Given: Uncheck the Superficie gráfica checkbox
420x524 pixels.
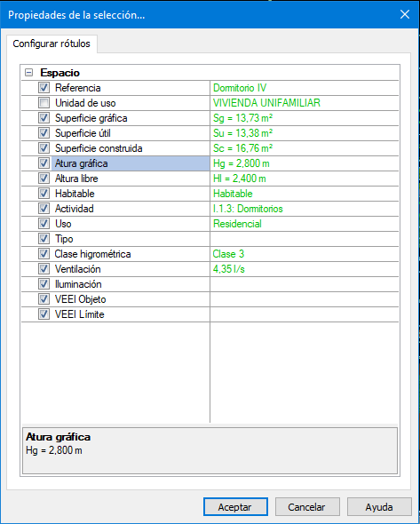Looking at the screenshot, I should click(44, 117).
